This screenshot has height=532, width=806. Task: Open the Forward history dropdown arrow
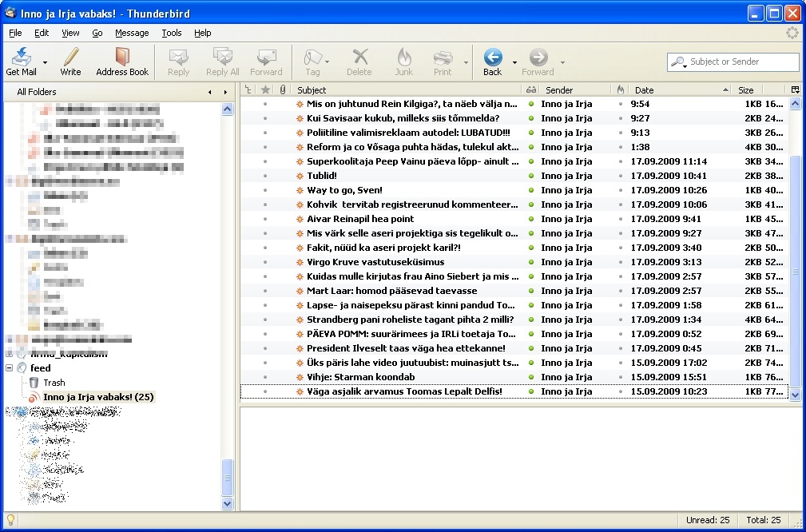tap(562, 62)
